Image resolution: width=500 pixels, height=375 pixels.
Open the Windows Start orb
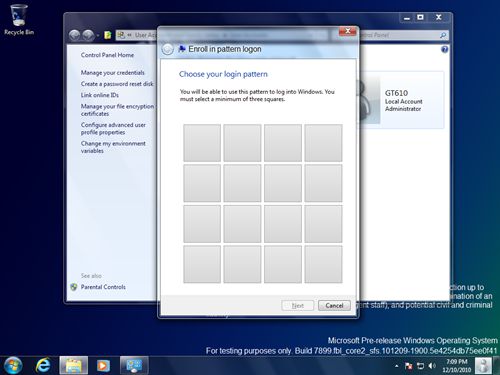[13, 365]
